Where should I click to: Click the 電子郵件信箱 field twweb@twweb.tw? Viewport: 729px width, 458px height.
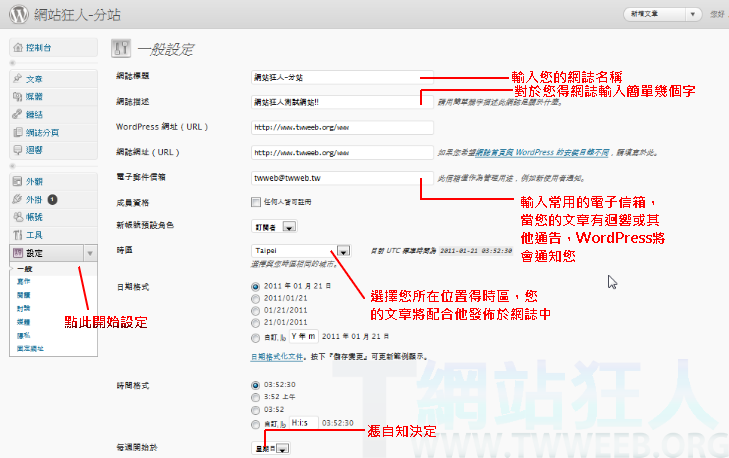point(342,178)
